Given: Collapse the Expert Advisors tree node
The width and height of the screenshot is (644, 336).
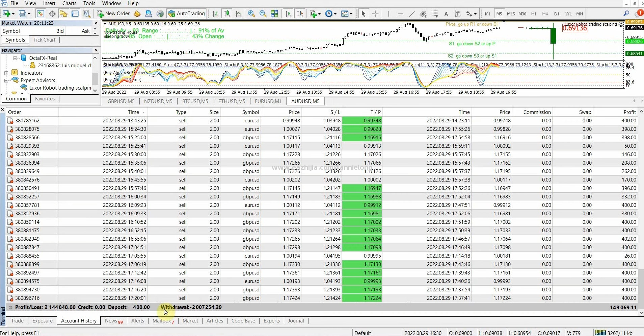Looking at the screenshot, I should (6, 80).
